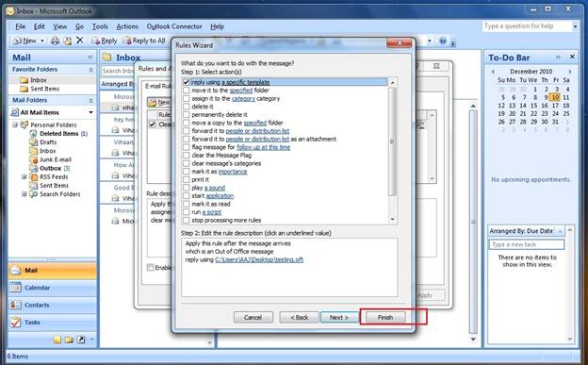Open the Help menu
This screenshot has width=588, height=365.
pyautogui.click(x=217, y=26)
